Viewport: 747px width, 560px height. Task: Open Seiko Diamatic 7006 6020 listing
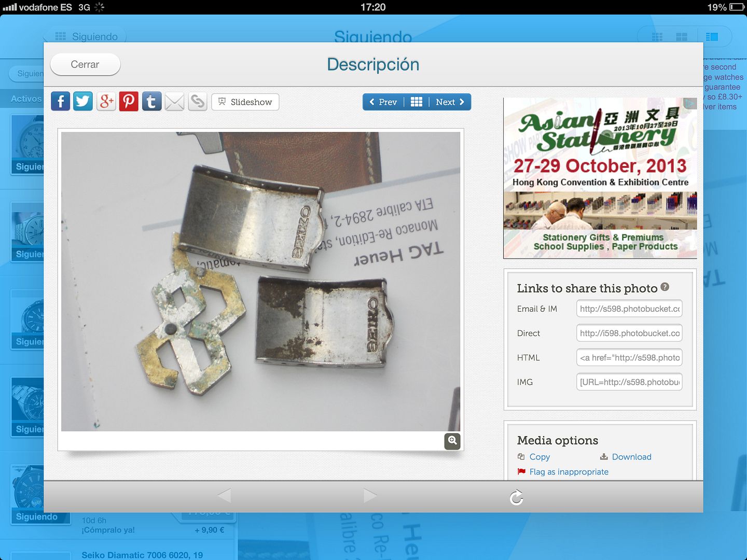142,555
